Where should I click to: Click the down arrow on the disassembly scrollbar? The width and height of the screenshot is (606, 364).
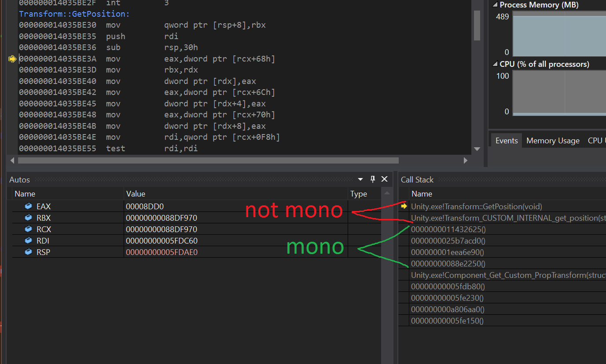[477, 149]
